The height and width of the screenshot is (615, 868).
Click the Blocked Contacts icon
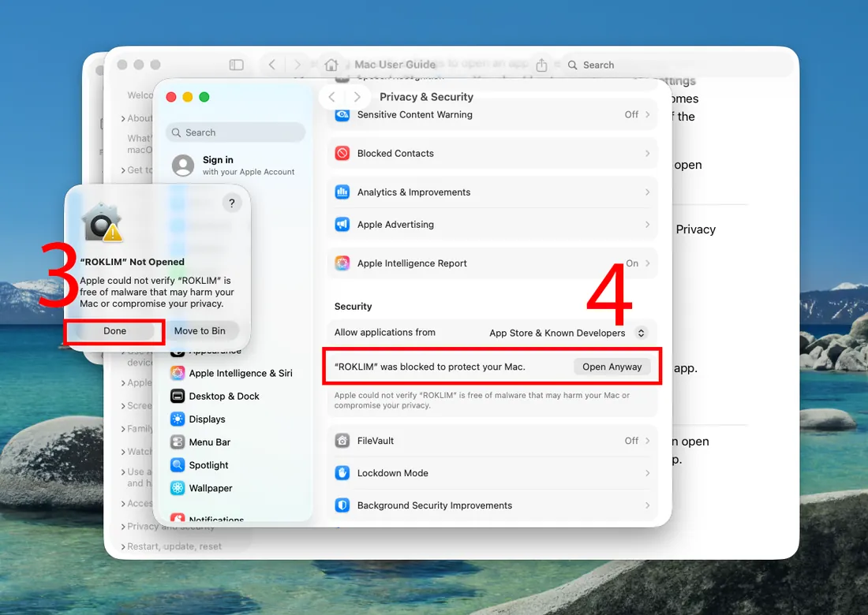click(342, 153)
